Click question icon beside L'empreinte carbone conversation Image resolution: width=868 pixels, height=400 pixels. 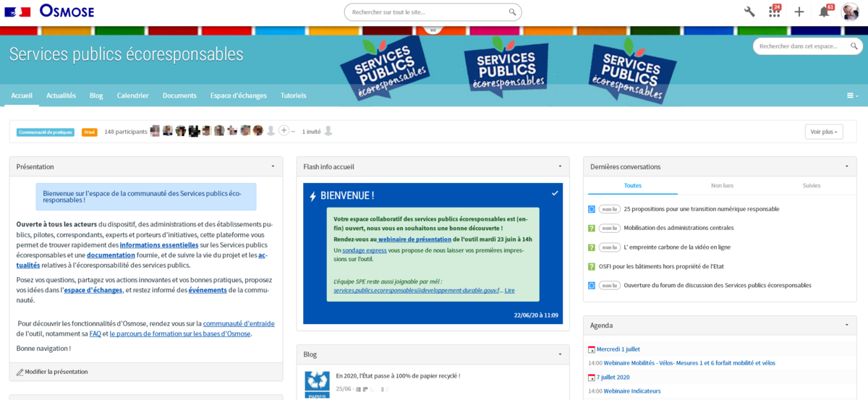tap(592, 247)
